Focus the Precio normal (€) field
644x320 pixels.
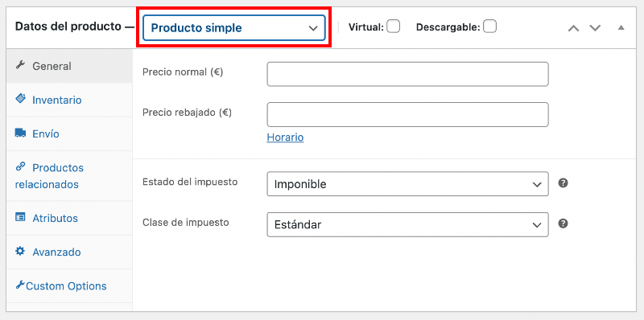[x=407, y=74]
